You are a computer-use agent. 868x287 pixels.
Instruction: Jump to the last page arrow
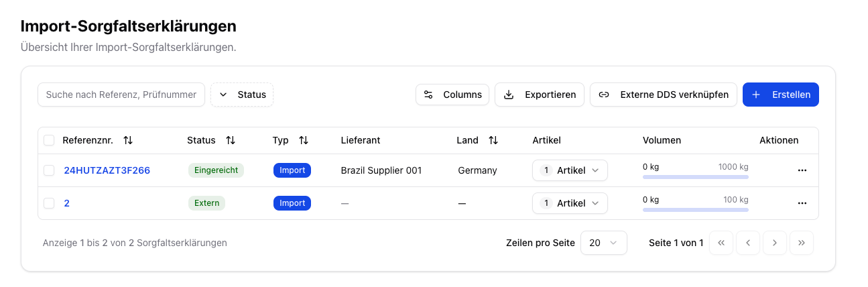802,243
